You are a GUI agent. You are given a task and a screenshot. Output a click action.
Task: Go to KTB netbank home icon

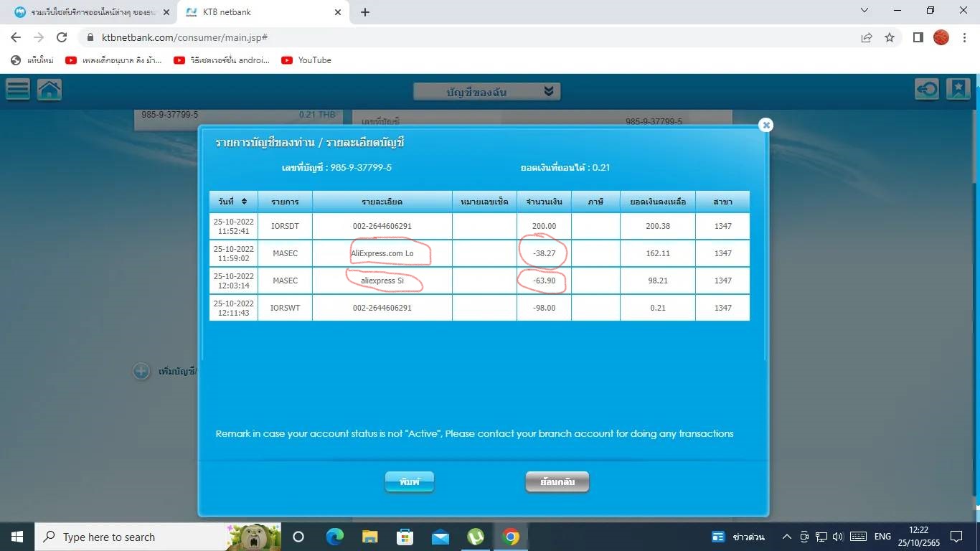tap(50, 90)
